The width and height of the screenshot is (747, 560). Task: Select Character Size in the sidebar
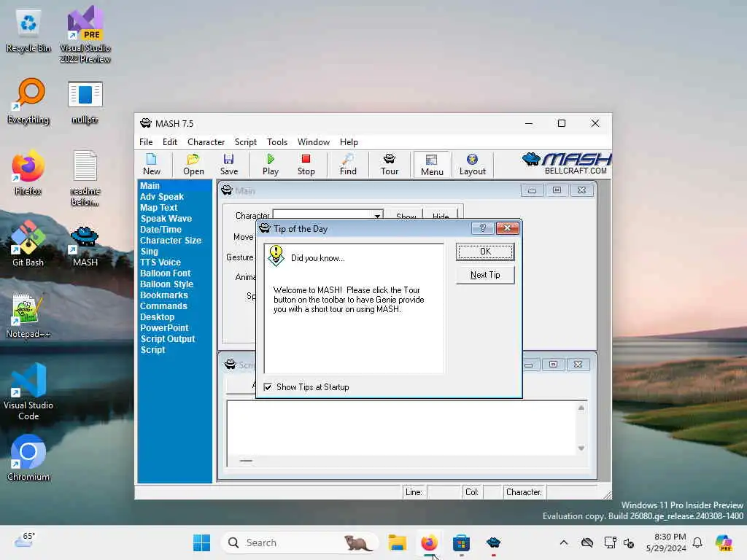(171, 241)
